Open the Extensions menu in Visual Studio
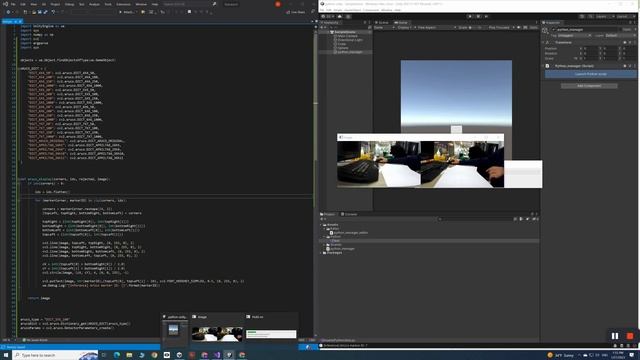 [x=123, y=4]
